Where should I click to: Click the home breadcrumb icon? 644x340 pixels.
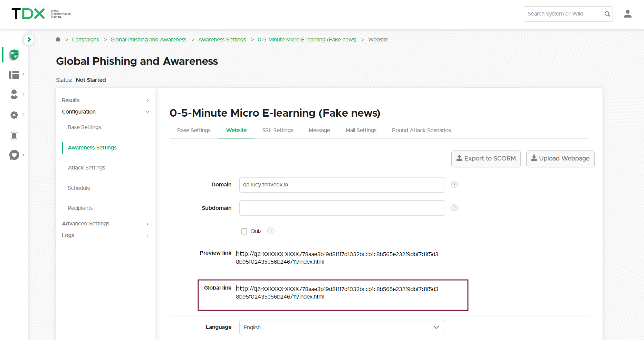click(x=58, y=39)
